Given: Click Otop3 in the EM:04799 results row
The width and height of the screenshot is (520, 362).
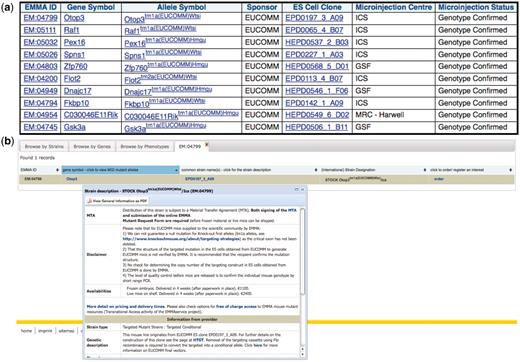Looking at the screenshot, I should click(72, 179).
